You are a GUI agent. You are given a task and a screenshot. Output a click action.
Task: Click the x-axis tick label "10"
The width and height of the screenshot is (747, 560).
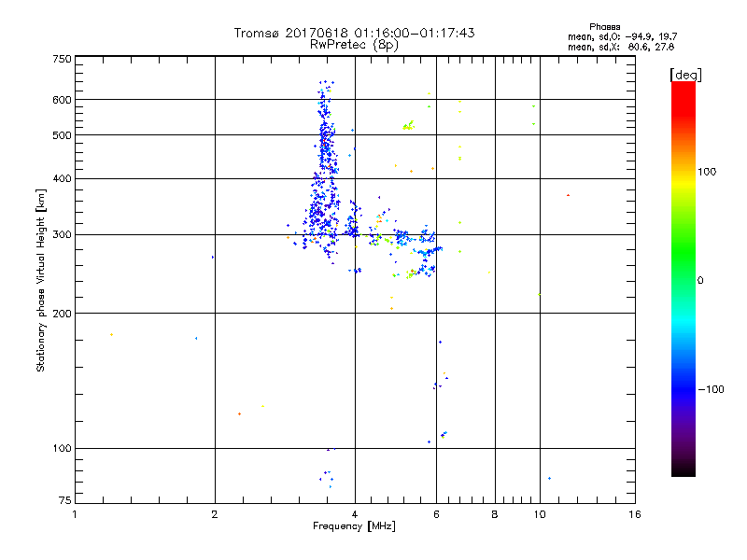(540, 514)
